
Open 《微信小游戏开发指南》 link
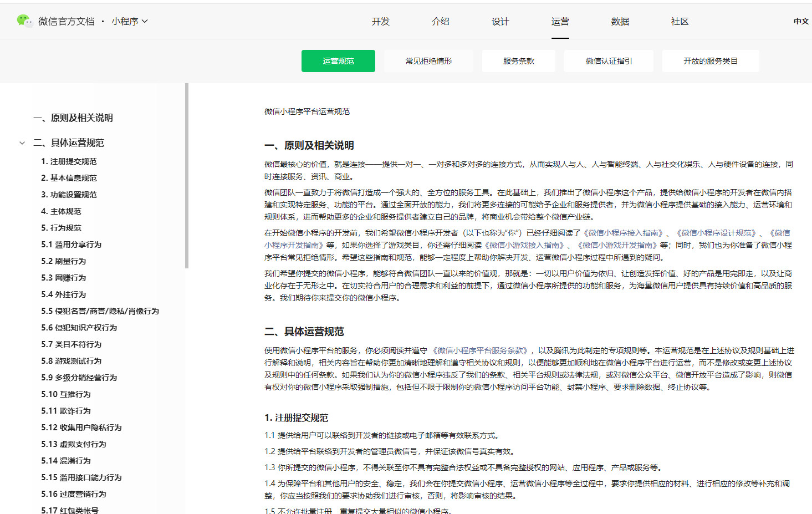(x=617, y=245)
